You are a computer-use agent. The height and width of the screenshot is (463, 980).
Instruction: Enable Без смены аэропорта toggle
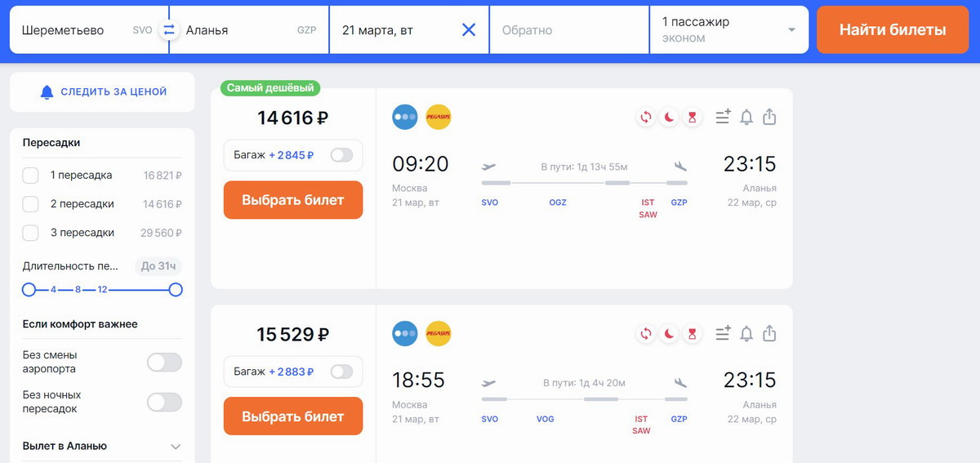164,363
